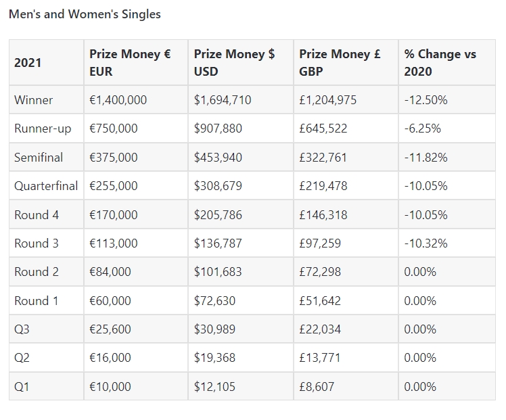Select the Quarterfinal row label

(46, 186)
